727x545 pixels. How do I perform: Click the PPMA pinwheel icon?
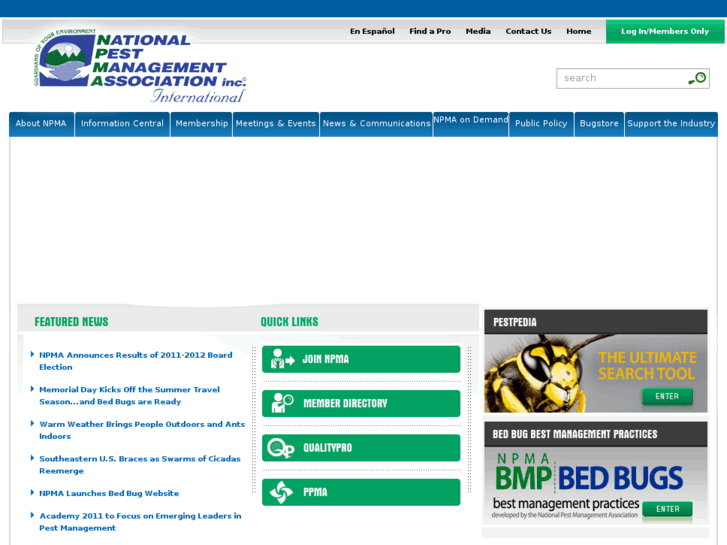click(281, 492)
